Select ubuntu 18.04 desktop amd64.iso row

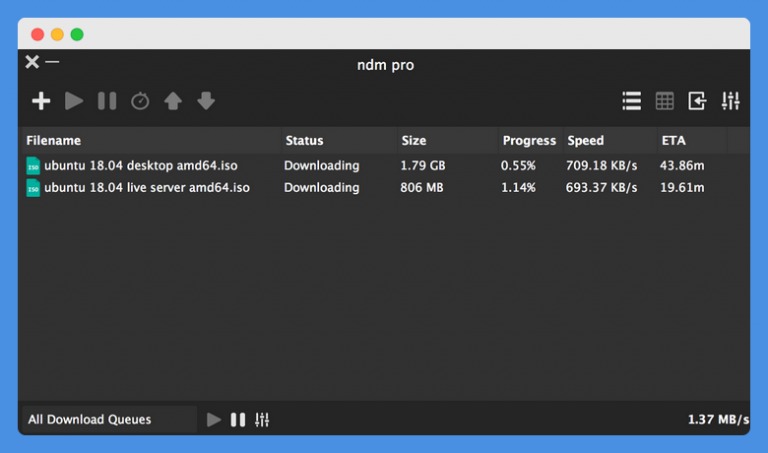pyautogui.click(x=141, y=165)
